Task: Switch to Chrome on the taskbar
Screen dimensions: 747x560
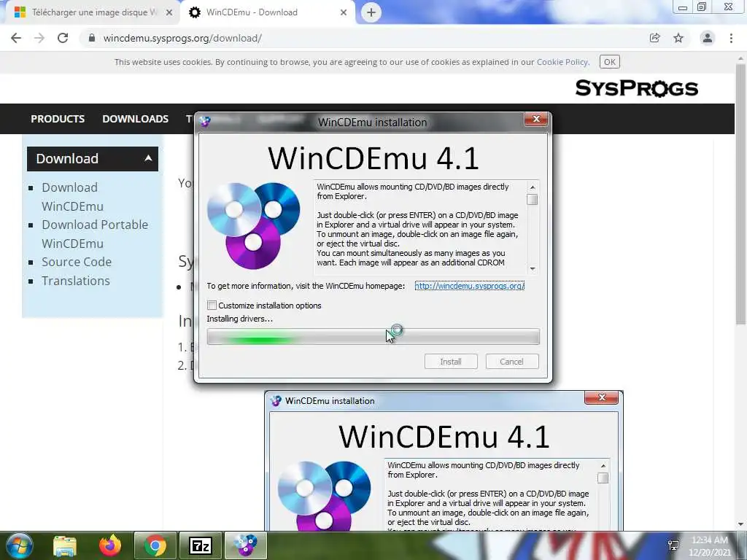Action: (x=155, y=545)
